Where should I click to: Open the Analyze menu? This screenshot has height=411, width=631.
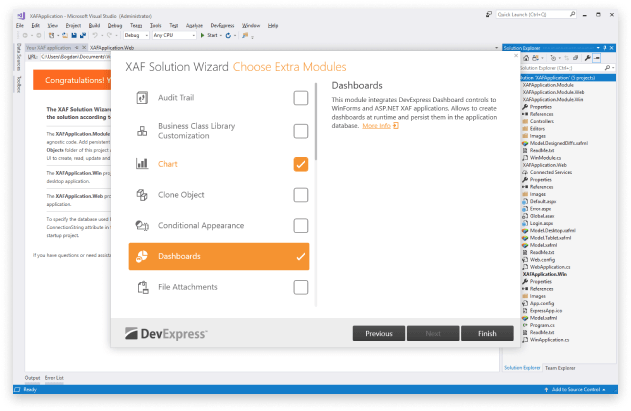(194, 25)
